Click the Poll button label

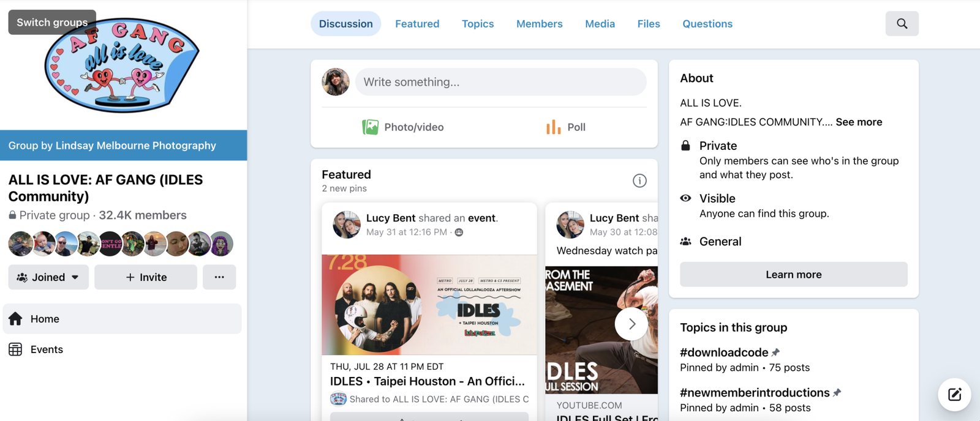(576, 127)
